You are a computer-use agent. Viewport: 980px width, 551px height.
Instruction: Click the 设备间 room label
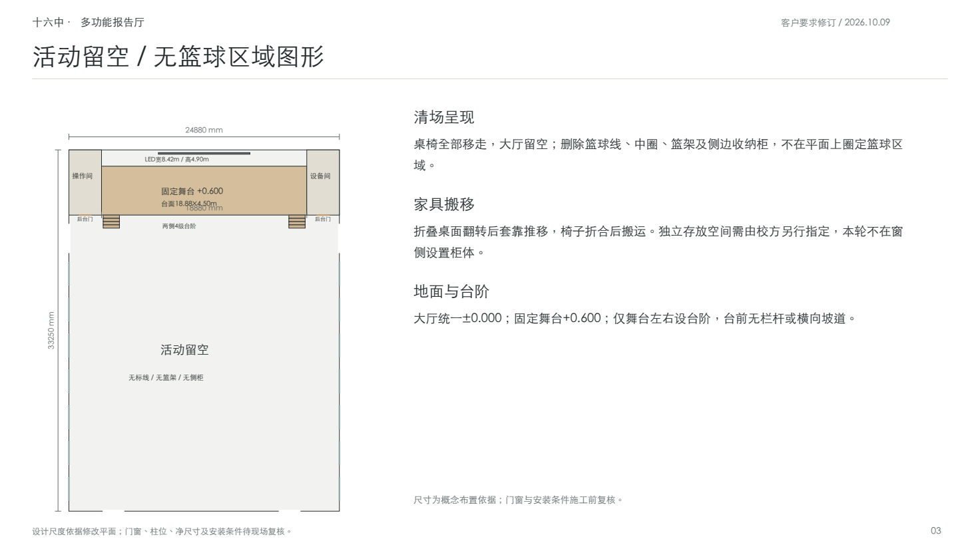click(x=320, y=176)
